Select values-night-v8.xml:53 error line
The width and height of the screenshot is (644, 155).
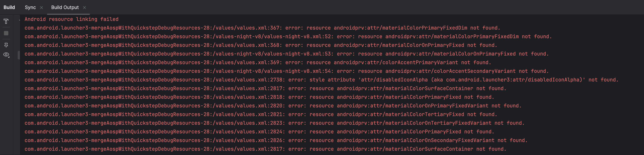tap(286, 54)
